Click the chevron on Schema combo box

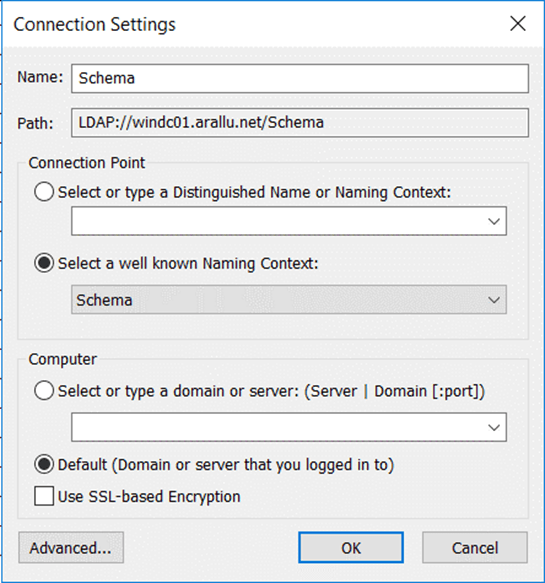pyautogui.click(x=494, y=300)
